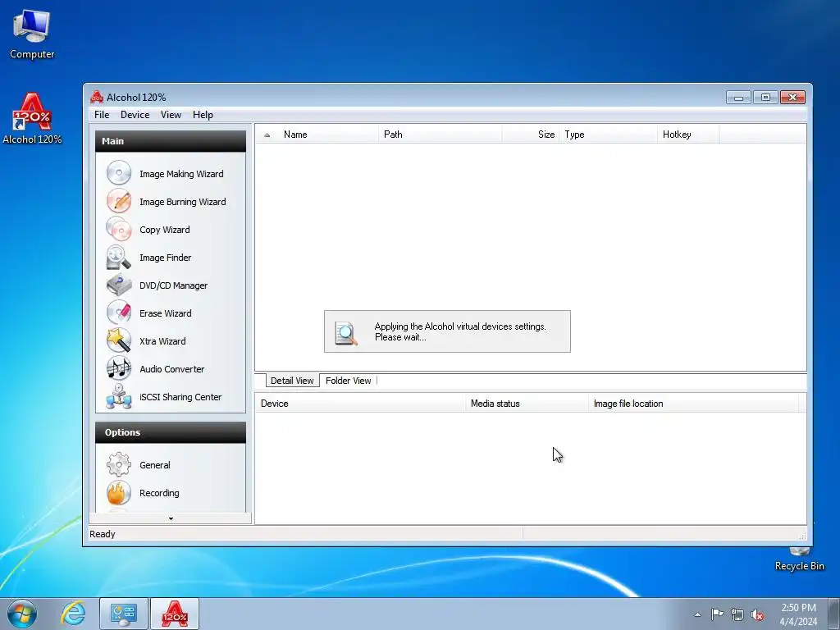
Task: Click the DVD/CD Manager label
Action: click(x=174, y=285)
